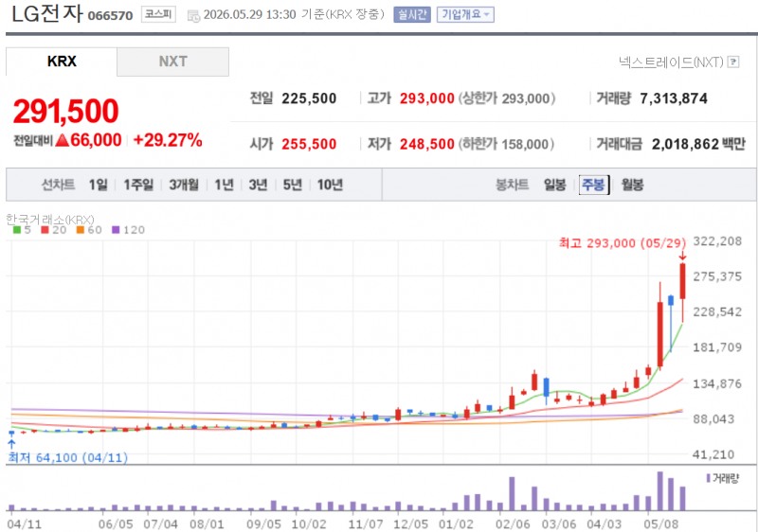Click the latest red candle at chart peak
Viewport: 758px width, 532px height.
click(x=682, y=281)
